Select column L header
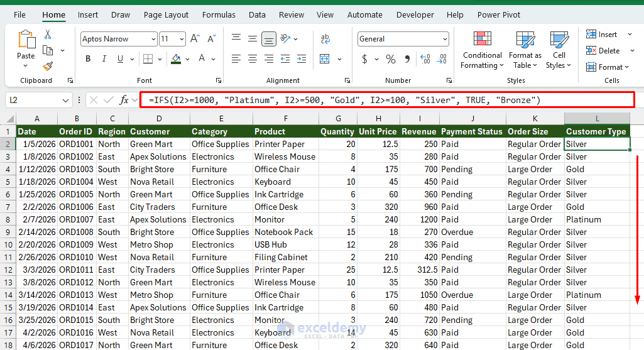644x350 pixels. pos(597,118)
